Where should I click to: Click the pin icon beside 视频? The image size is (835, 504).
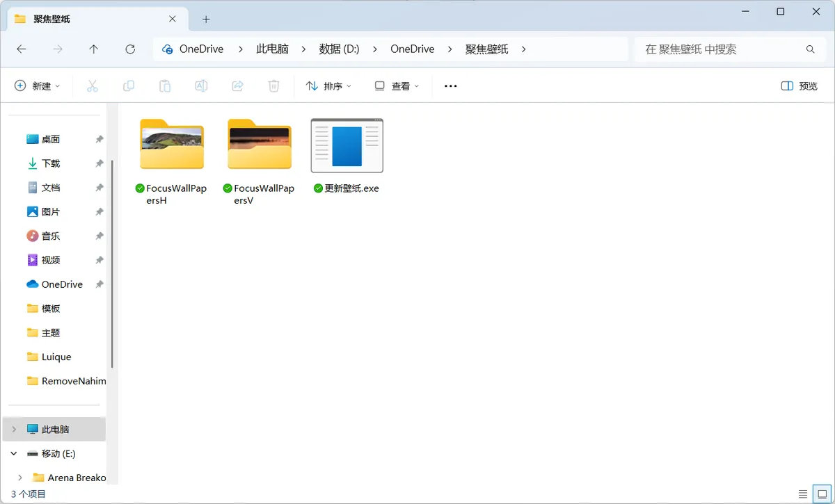click(x=100, y=260)
